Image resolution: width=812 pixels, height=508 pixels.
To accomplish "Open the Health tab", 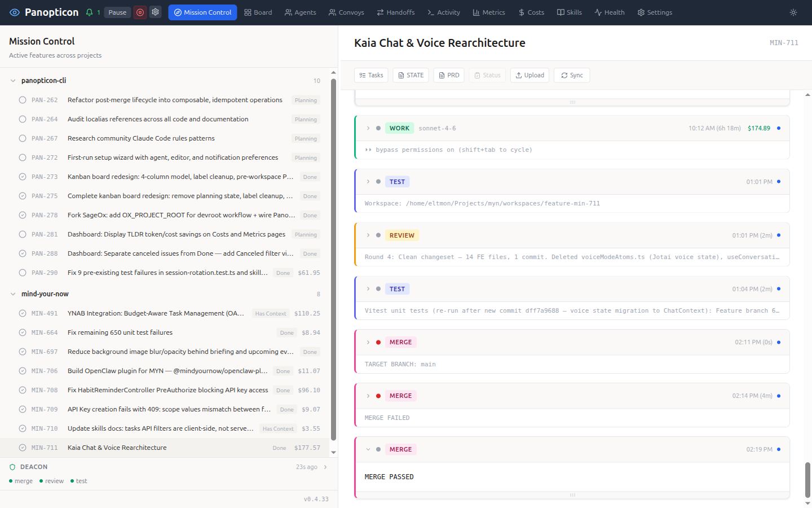I will click(610, 12).
